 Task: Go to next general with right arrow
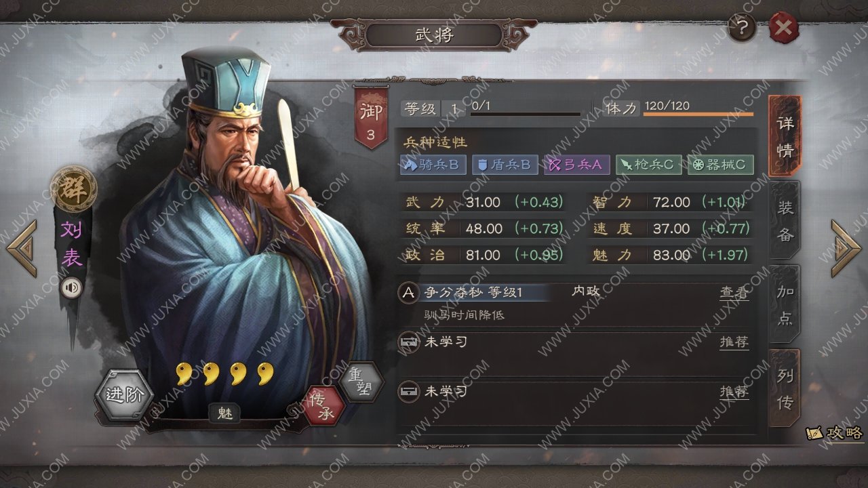click(x=846, y=248)
